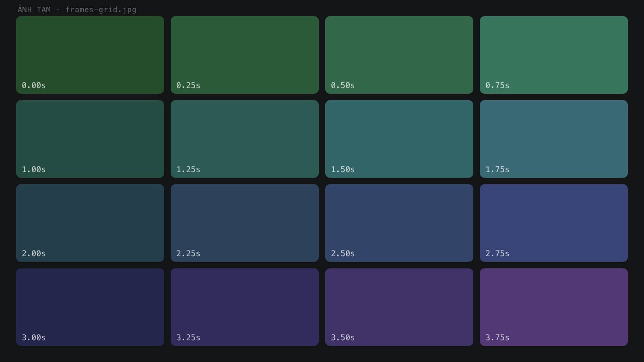Click the ẢNH TẠM header label
The image size is (644, 362).
point(34,9)
